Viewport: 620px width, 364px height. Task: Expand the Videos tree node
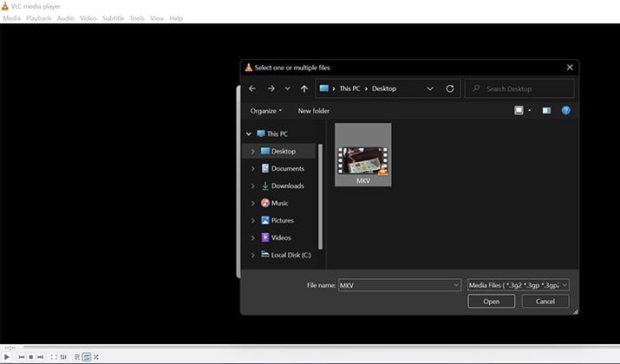click(252, 238)
